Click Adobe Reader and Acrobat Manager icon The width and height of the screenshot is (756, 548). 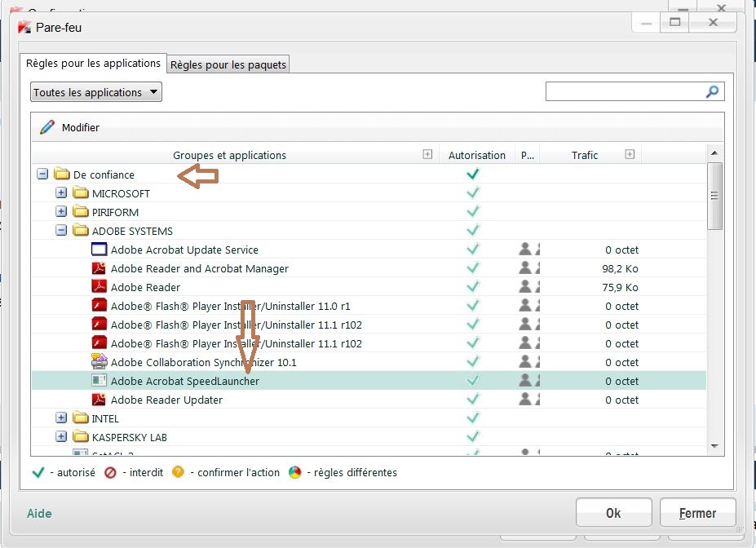coord(99,268)
